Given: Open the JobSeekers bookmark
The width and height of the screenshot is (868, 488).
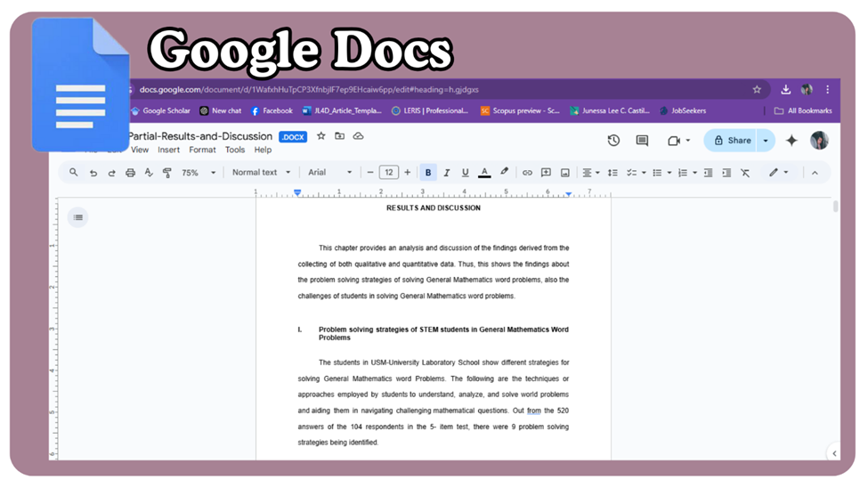Looking at the screenshot, I should [683, 110].
